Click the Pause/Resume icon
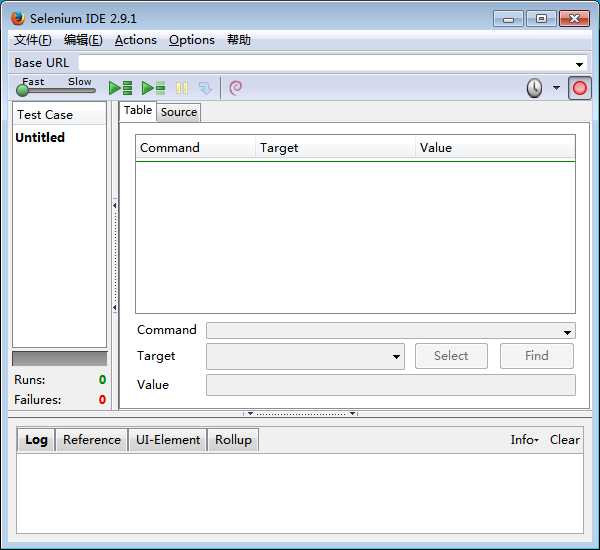Screen dimensions: 600x550 click(181, 88)
